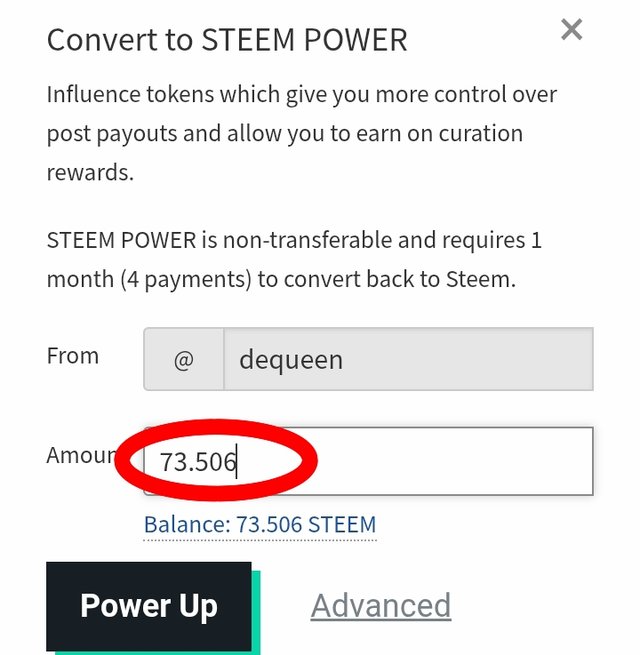Click the Convert to STEEM POWER heading

pos(227,40)
